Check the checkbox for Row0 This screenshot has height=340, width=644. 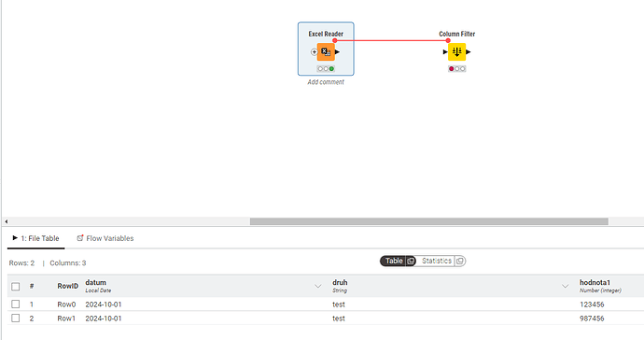(16, 304)
